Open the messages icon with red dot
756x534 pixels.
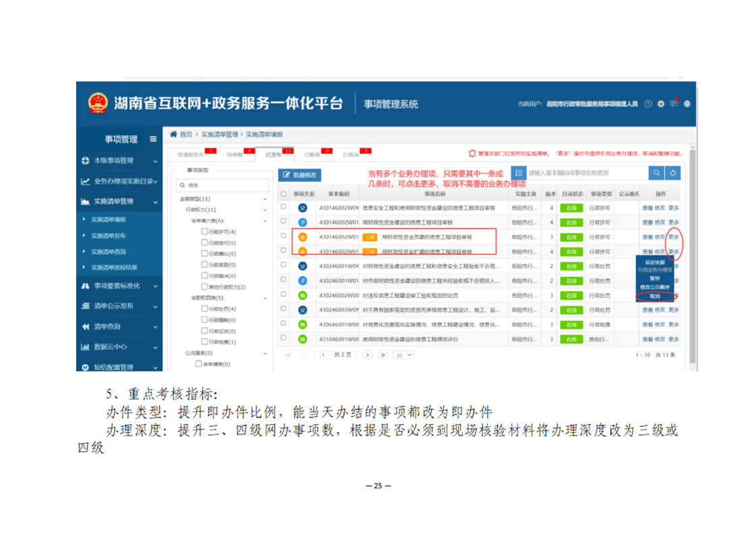pyautogui.click(x=674, y=104)
